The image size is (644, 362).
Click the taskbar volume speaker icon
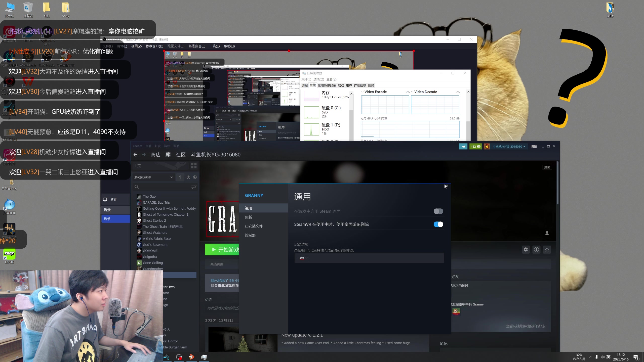[602, 357]
